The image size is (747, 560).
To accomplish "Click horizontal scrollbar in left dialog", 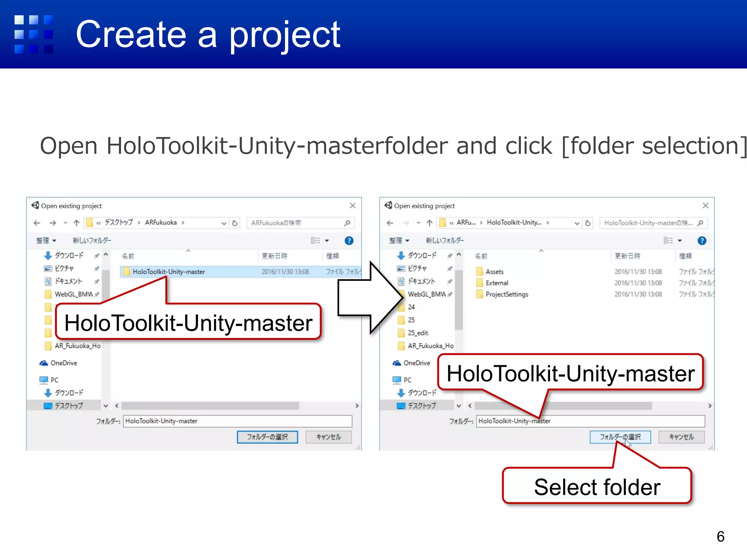I will pos(210,406).
